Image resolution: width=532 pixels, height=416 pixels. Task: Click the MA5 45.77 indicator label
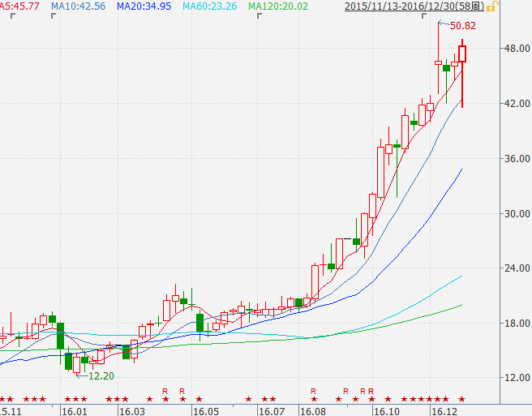pyautogui.click(x=19, y=6)
